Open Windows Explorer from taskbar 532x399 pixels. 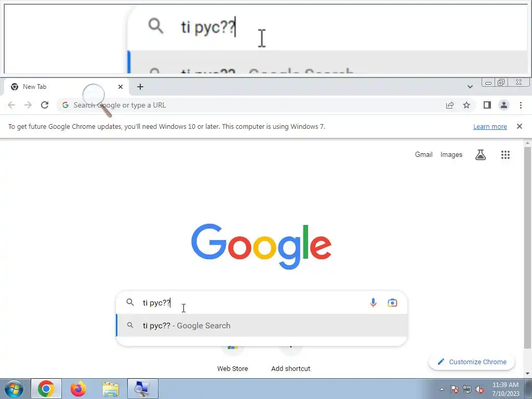coord(111,389)
